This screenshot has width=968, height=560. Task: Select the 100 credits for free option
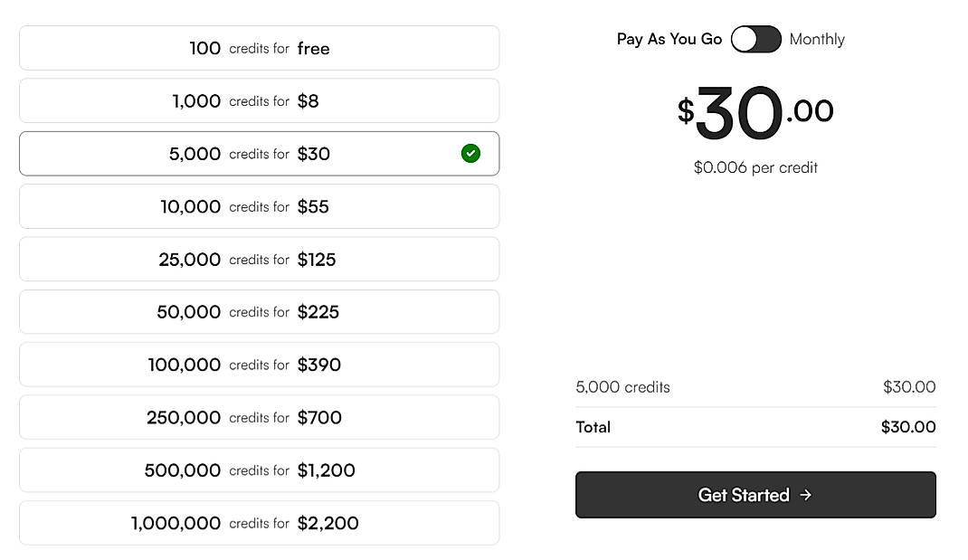coord(260,48)
